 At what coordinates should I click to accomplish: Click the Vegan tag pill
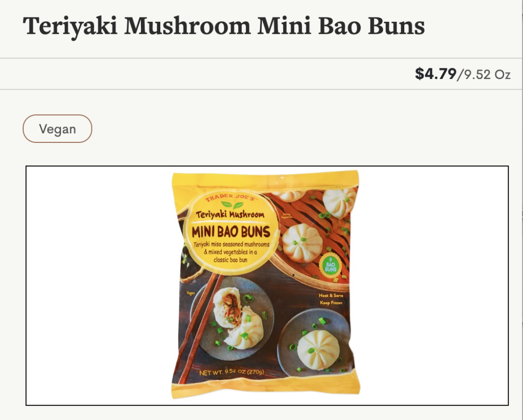pos(57,129)
